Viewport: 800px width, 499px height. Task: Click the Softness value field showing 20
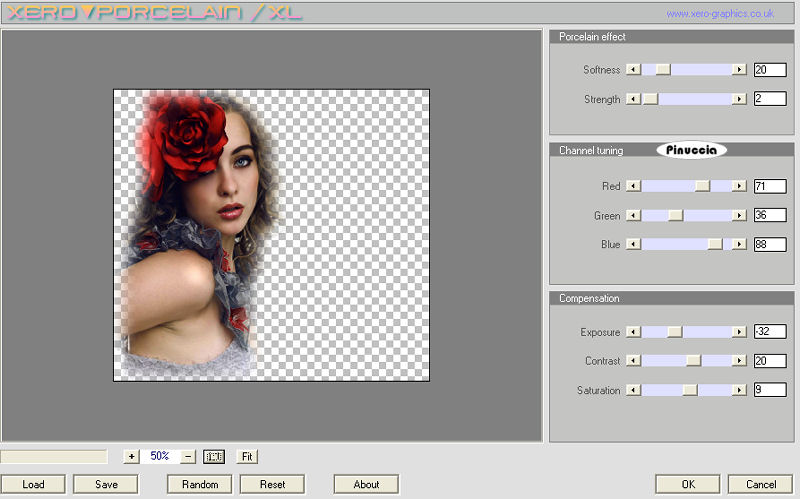(x=770, y=69)
